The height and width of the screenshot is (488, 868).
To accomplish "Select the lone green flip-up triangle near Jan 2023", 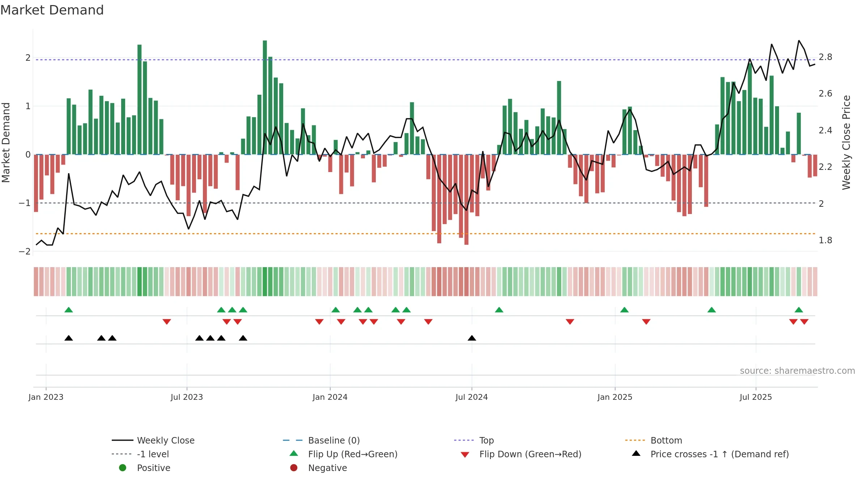I will pyautogui.click(x=69, y=310).
